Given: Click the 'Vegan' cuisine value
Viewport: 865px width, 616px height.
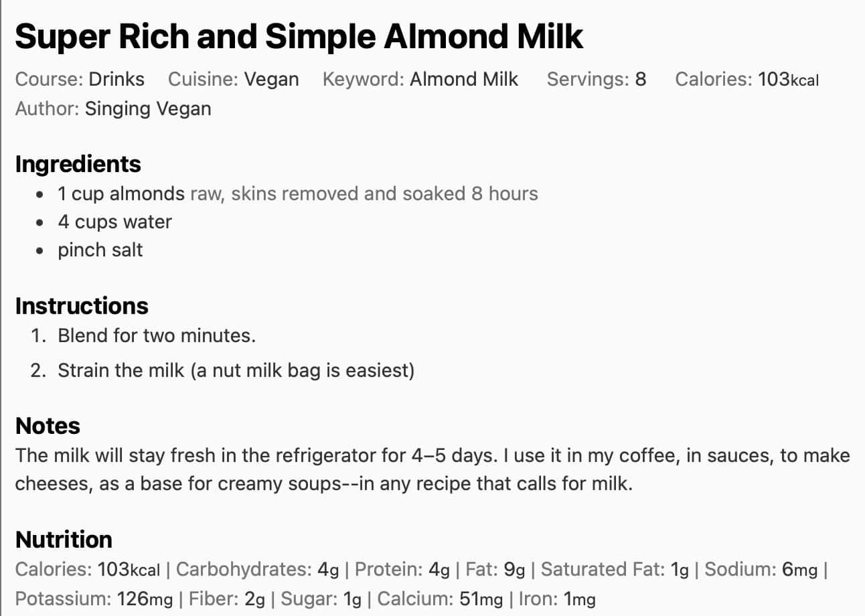Looking at the screenshot, I should click(271, 80).
